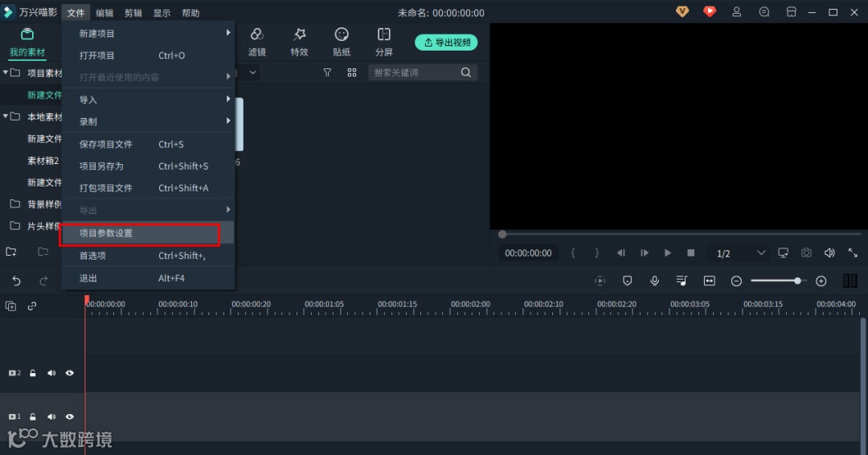Open the 分屏 split screen tab
Image resolution: width=868 pixels, height=455 pixels.
tap(383, 42)
